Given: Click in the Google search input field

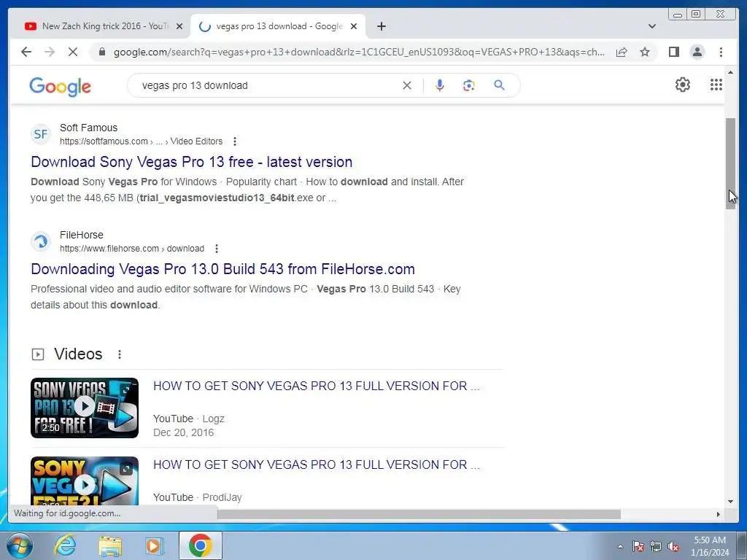Looking at the screenshot, I should 267,85.
